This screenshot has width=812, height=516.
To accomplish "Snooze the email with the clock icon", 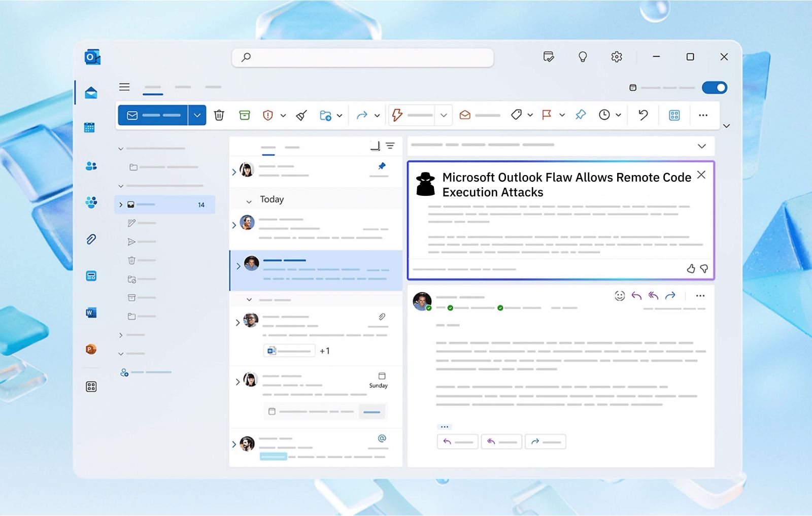I will pos(605,115).
